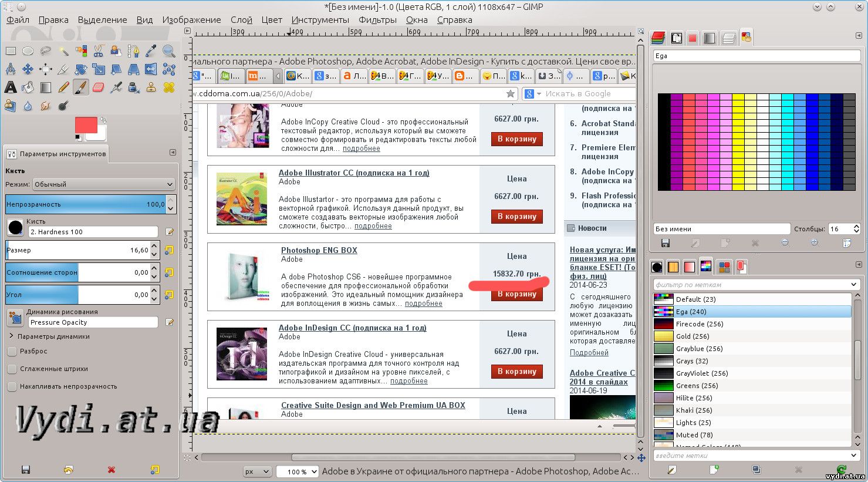Select the Crop knife tool
868x482 pixels.
coord(63,69)
